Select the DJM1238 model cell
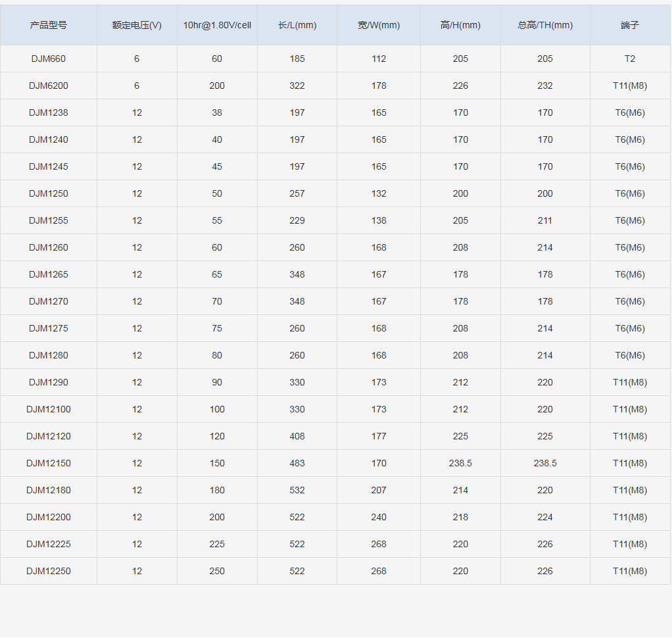This screenshot has height=638, width=672. tap(49, 112)
